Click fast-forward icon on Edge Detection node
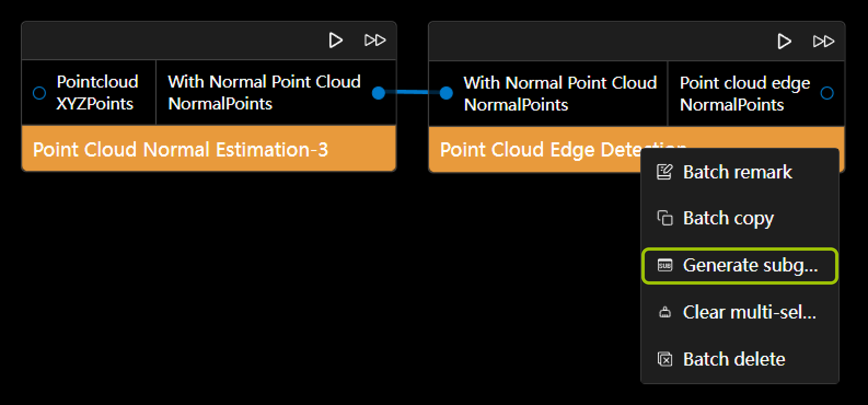 coord(824,41)
